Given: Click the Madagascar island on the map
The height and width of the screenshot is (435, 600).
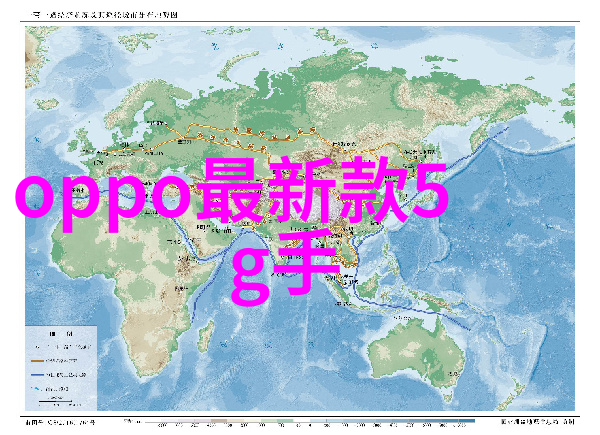Looking at the screenshot, I should pyautogui.click(x=206, y=337).
